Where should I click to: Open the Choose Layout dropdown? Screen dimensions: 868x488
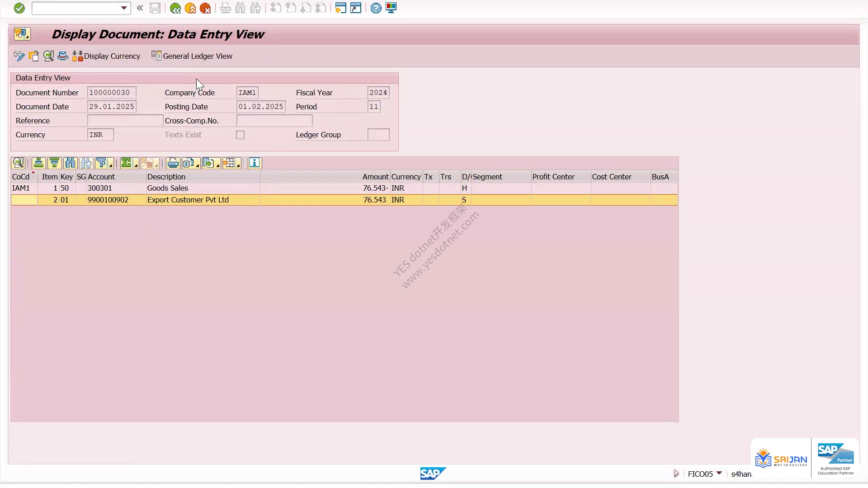231,163
